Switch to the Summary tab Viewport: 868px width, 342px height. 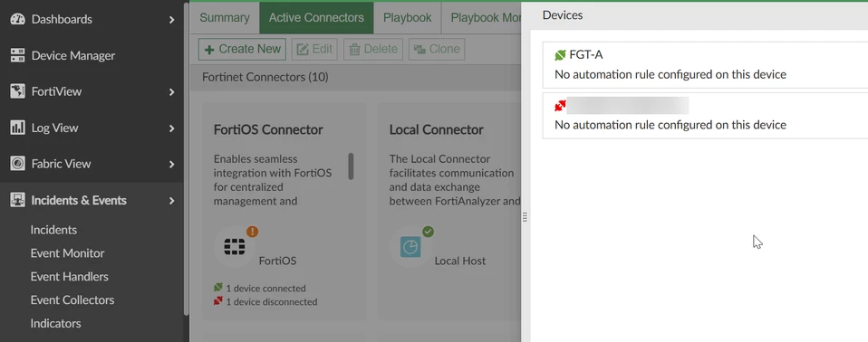click(x=224, y=18)
